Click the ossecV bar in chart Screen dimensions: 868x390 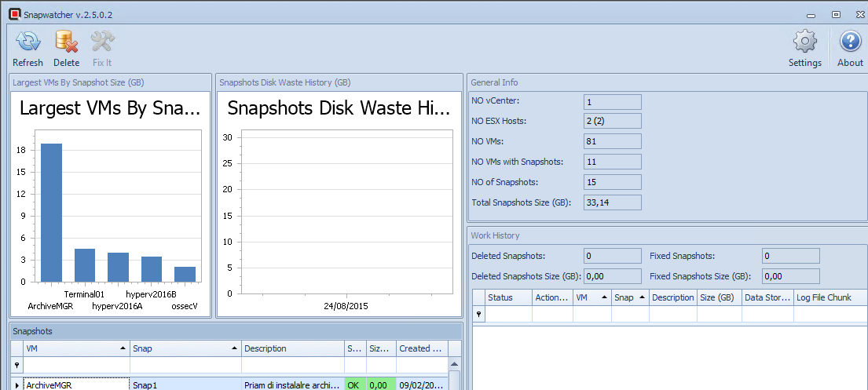(x=185, y=275)
